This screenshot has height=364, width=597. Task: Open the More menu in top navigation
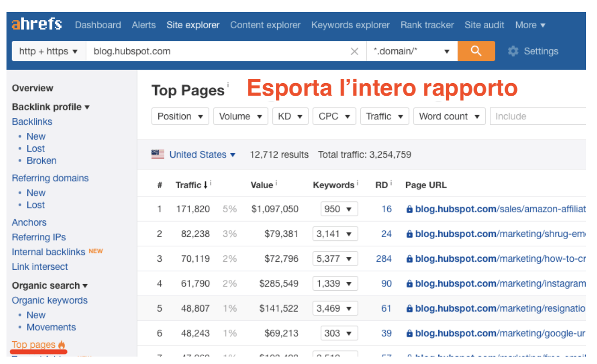530,25
